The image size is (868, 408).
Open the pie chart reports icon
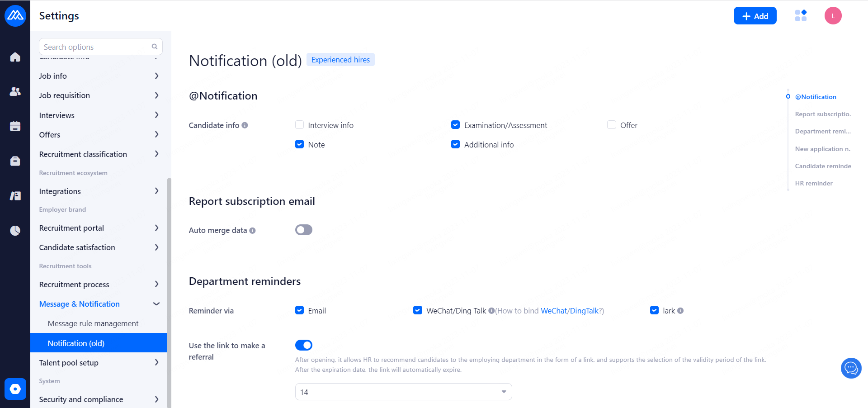pyautogui.click(x=15, y=231)
